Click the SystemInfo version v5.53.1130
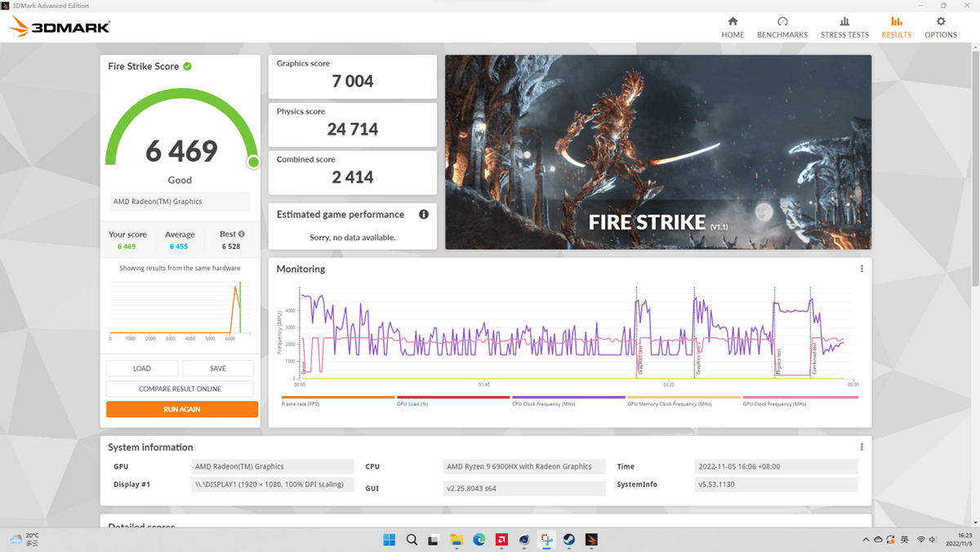Image resolution: width=980 pixels, height=552 pixels. (776, 484)
